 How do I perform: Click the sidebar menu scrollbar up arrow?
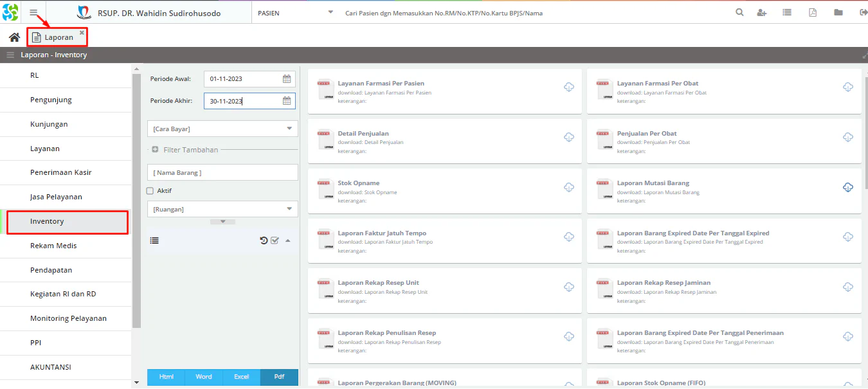coord(136,68)
